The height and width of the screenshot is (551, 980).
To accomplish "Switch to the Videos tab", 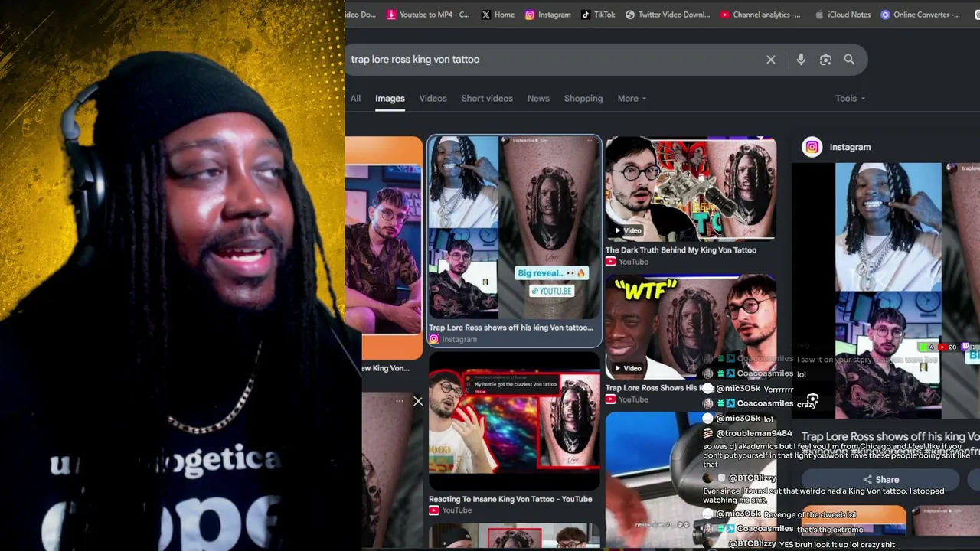I will [433, 99].
